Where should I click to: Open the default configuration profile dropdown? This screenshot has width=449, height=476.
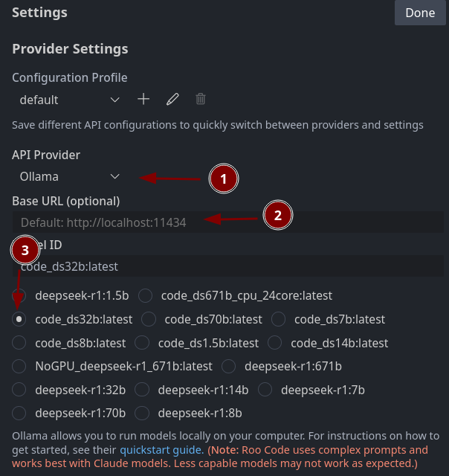[x=69, y=100]
